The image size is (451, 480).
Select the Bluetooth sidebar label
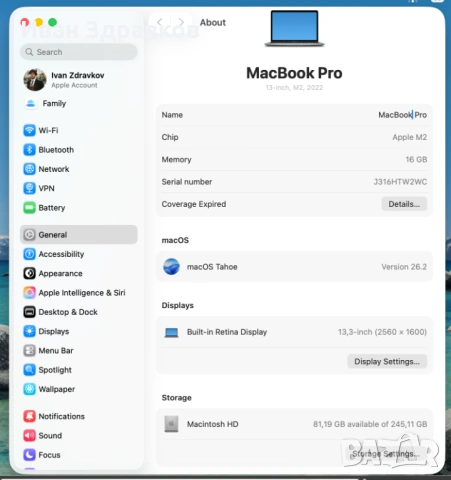tap(56, 150)
